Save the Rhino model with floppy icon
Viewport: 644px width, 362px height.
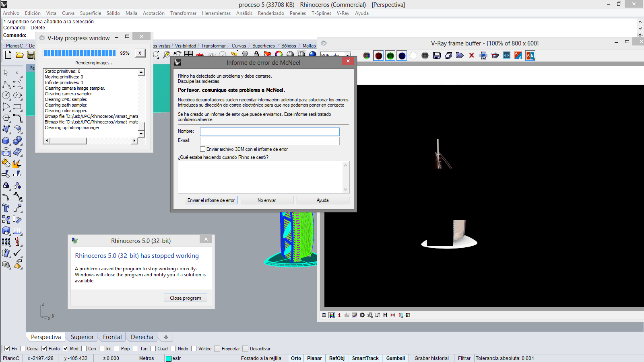click(x=31, y=55)
